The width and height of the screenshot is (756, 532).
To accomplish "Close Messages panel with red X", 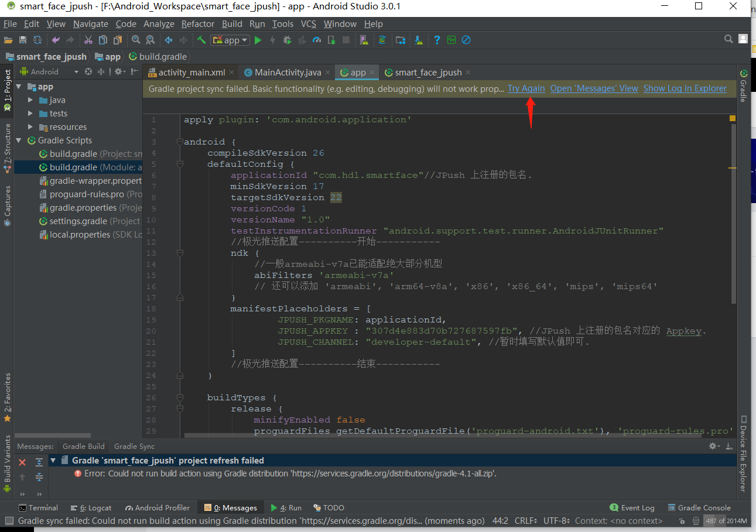I will coord(22,462).
